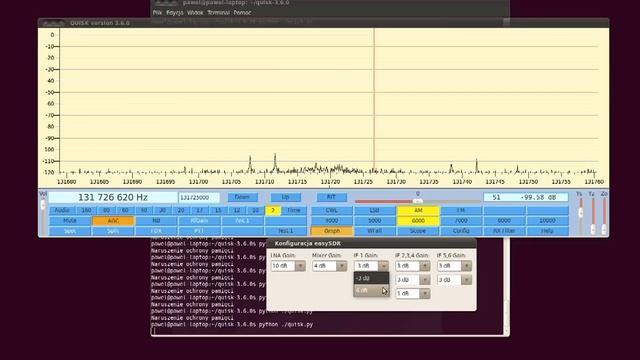Set filter bandwidth to 10000
Viewport: 640px width, 360px height.
pyautogui.click(x=547, y=221)
